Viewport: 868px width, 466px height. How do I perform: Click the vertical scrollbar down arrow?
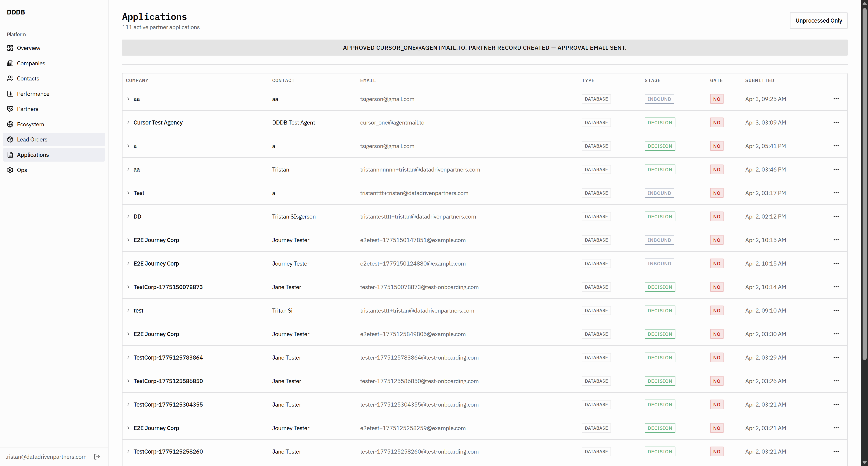864,463
